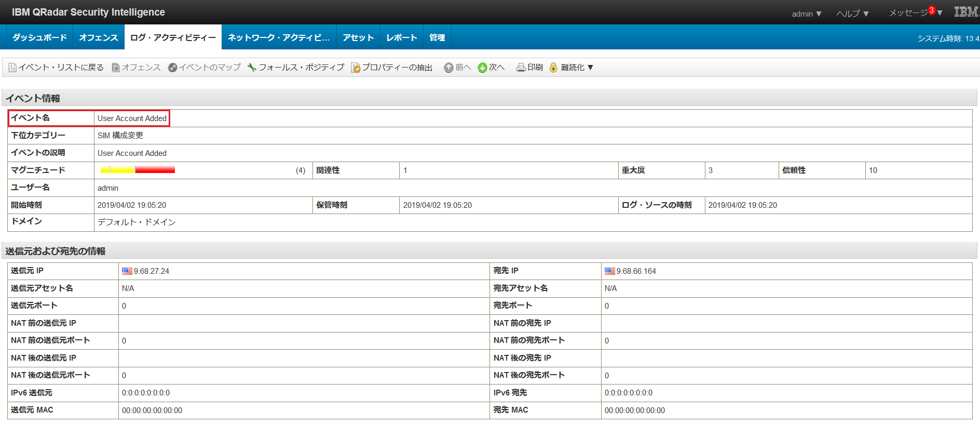Click the property extraction icon
Viewport: 980px width, 424px height.
tap(356, 68)
